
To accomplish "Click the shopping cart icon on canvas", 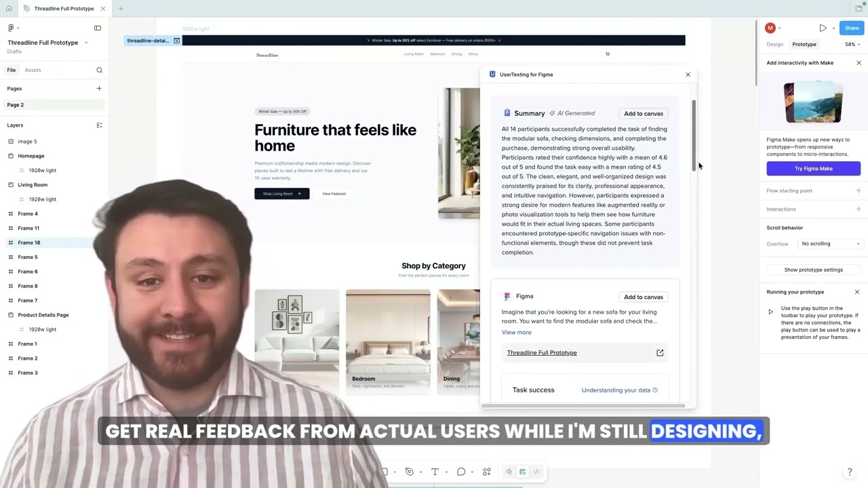I will (x=608, y=54).
